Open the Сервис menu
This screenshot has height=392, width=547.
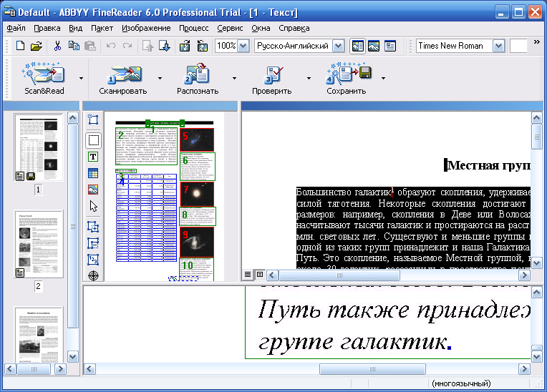click(x=230, y=28)
